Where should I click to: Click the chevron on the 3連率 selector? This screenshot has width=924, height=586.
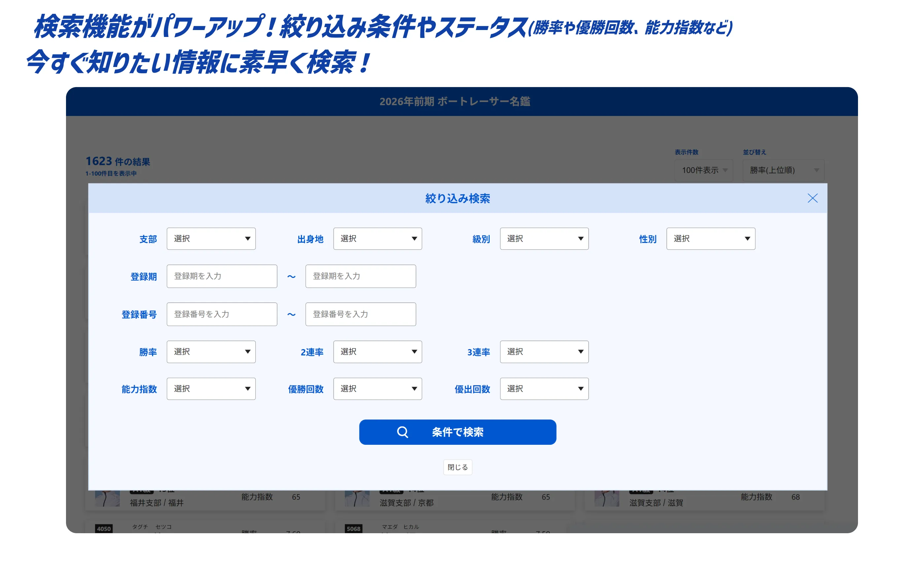[x=580, y=351]
